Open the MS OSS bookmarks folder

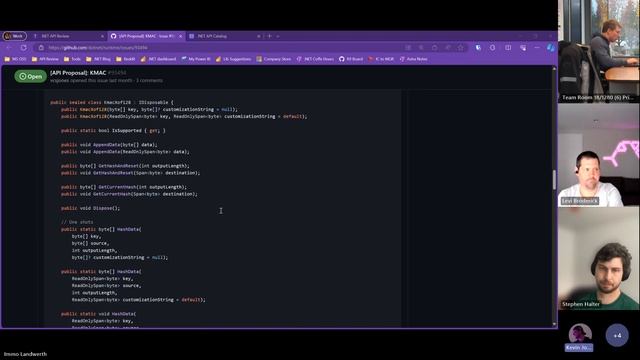click(x=15, y=59)
